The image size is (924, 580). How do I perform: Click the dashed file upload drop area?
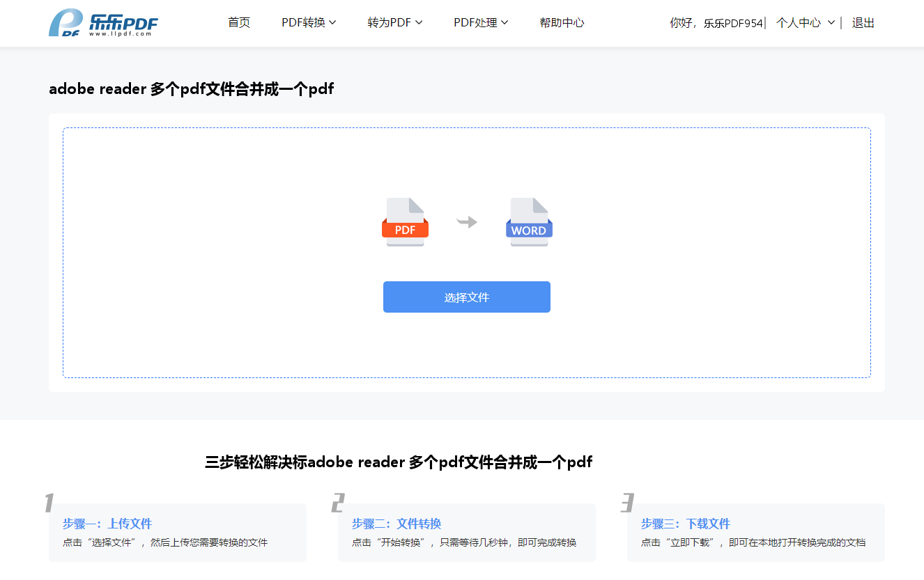467,253
